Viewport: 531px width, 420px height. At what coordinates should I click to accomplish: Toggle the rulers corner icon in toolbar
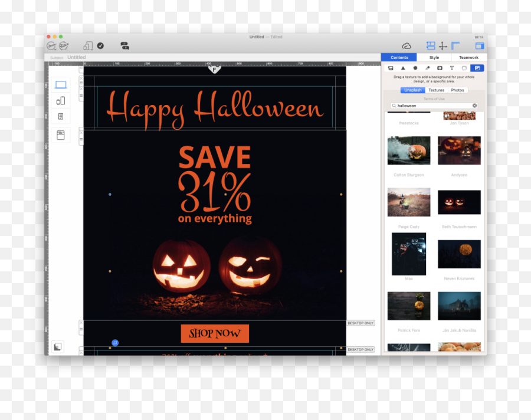tap(455, 45)
